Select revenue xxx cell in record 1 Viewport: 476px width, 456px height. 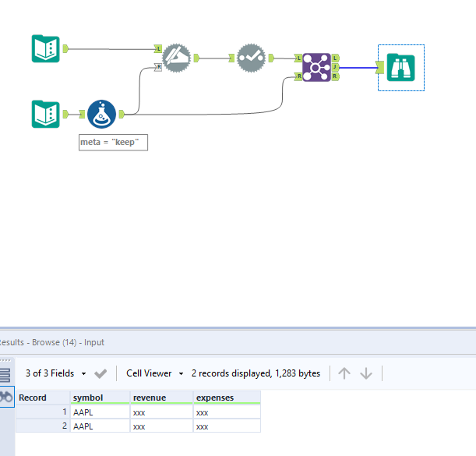coord(162,412)
